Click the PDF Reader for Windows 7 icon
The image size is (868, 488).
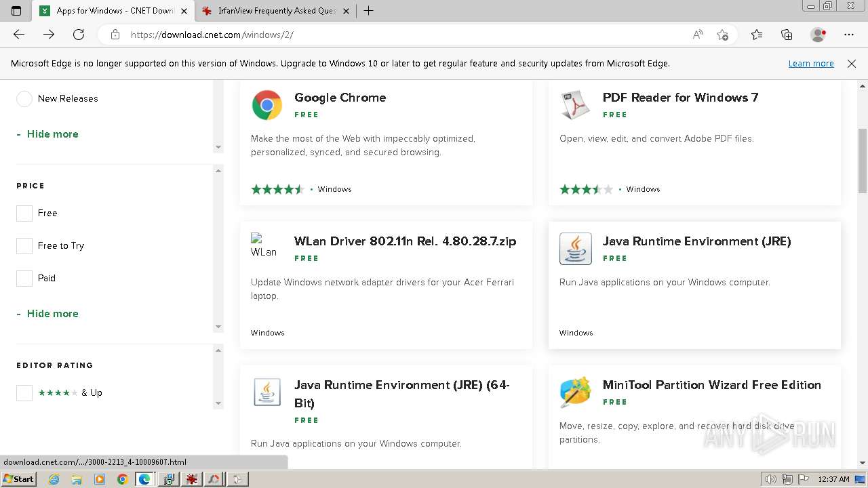pos(576,105)
